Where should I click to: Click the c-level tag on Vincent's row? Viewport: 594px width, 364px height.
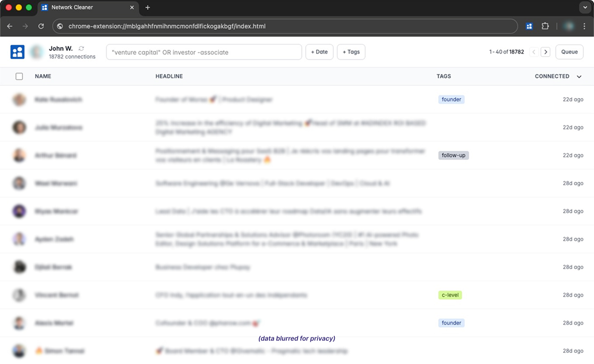pyautogui.click(x=450, y=294)
